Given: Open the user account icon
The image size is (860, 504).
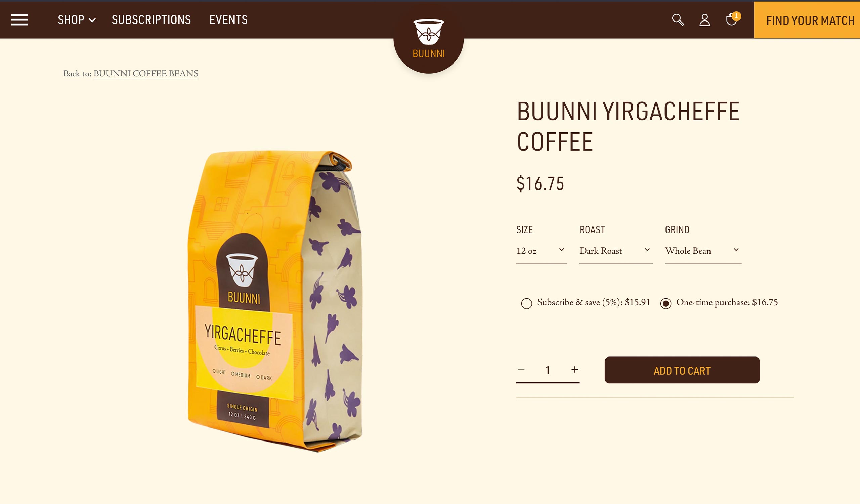Looking at the screenshot, I should pyautogui.click(x=705, y=20).
